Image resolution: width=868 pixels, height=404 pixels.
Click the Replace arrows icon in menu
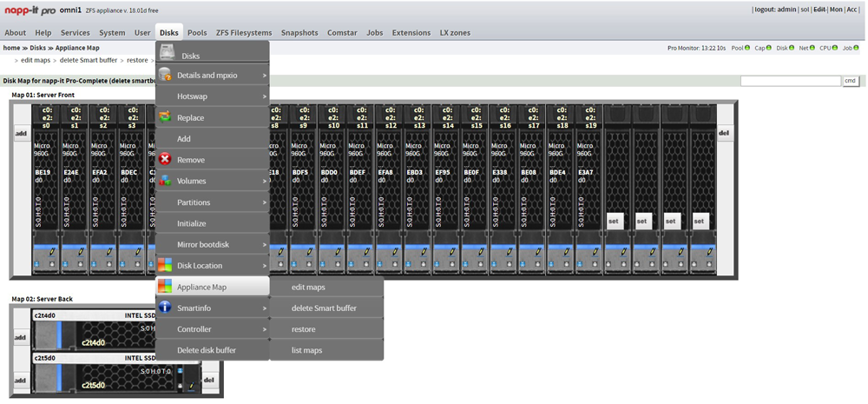(165, 117)
